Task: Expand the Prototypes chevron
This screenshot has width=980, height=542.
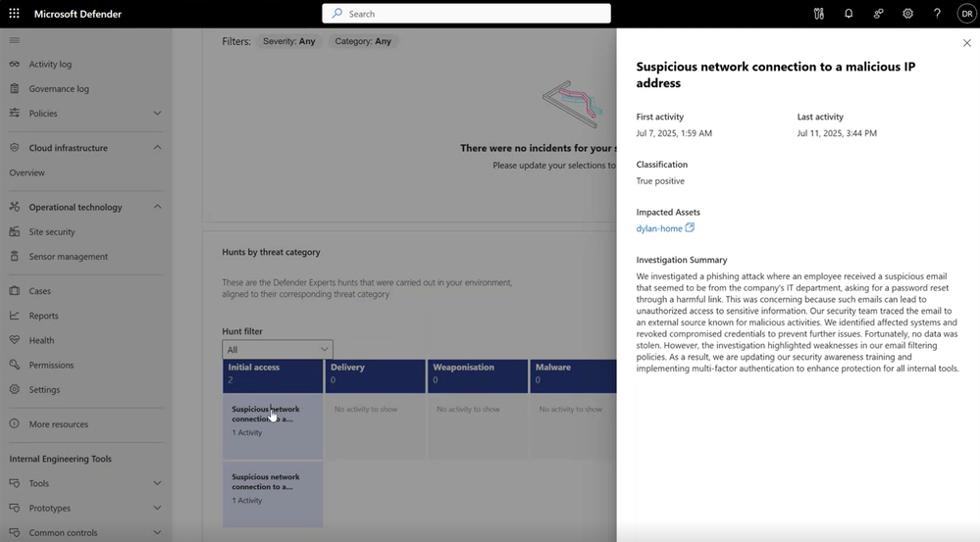Action: click(158, 508)
